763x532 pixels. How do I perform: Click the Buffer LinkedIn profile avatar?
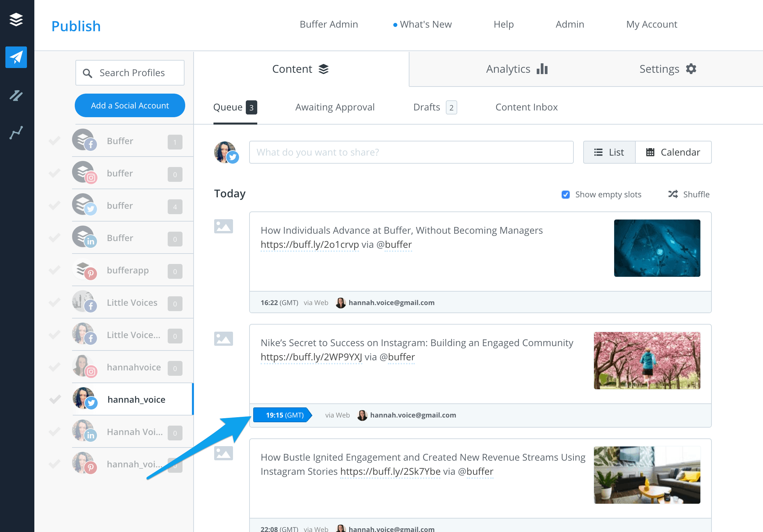(84, 237)
